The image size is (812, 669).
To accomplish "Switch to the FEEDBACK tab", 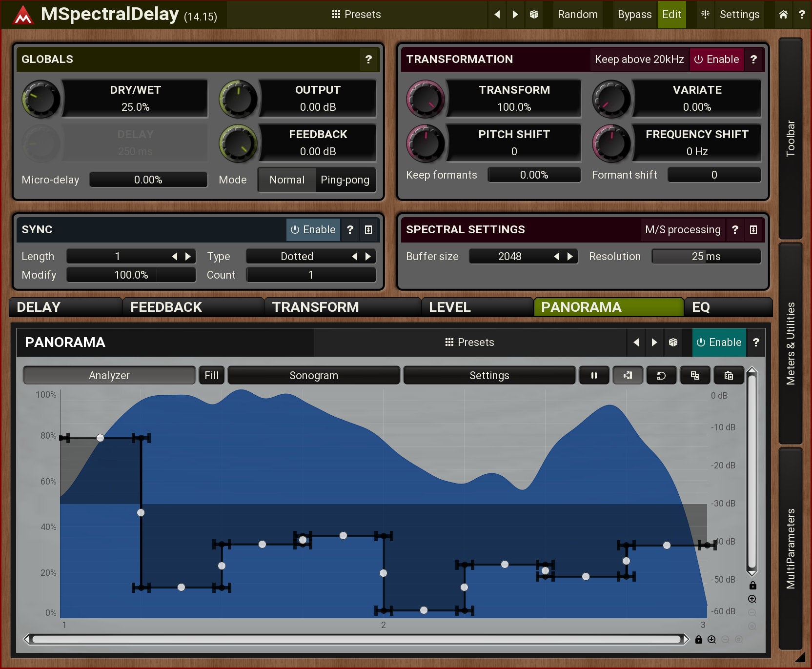I will [166, 307].
